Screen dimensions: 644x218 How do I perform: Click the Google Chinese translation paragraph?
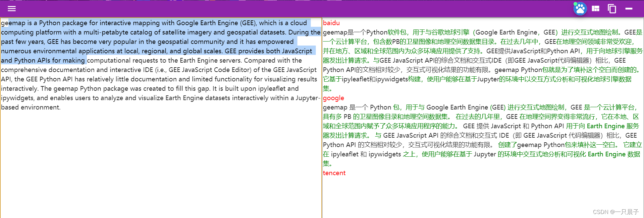point(483,135)
